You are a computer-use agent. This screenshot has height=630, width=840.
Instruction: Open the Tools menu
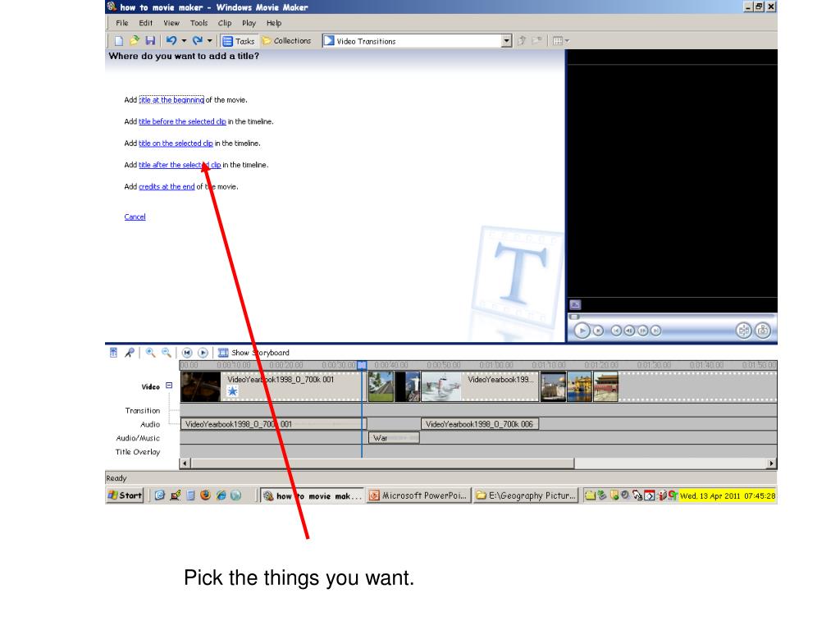click(199, 23)
